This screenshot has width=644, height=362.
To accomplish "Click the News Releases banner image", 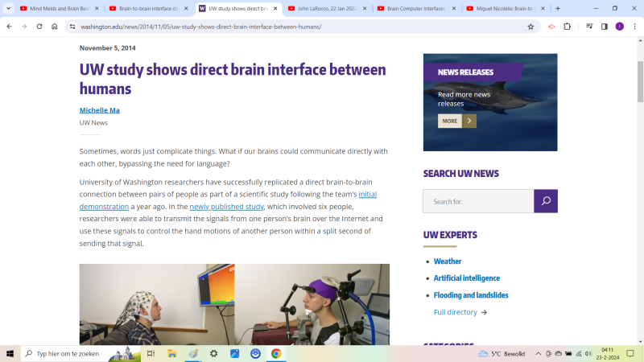I will [490, 102].
